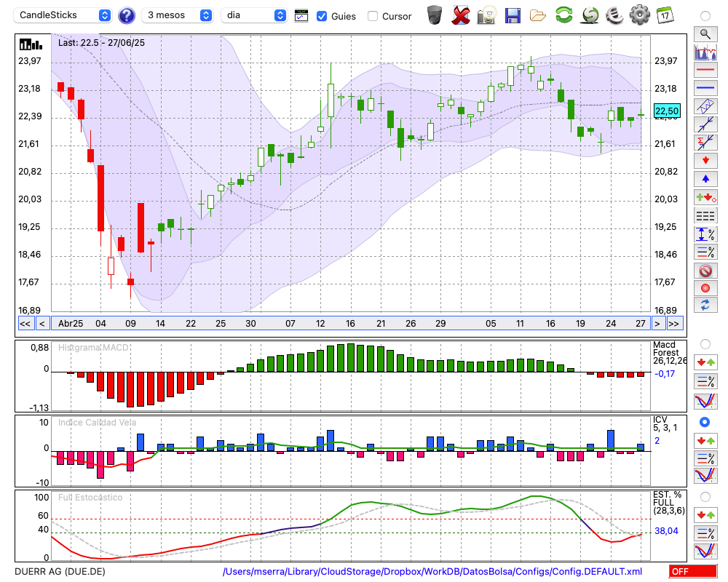Click the red/green arrows button beside the MACD panel
Viewport: 728px width, 582px height.
pos(705,362)
